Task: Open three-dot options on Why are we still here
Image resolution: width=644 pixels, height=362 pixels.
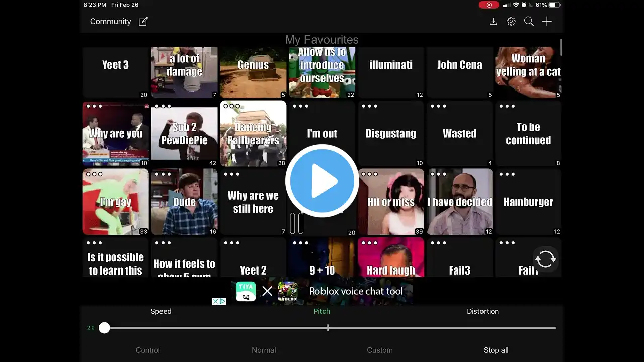Action: point(232,174)
